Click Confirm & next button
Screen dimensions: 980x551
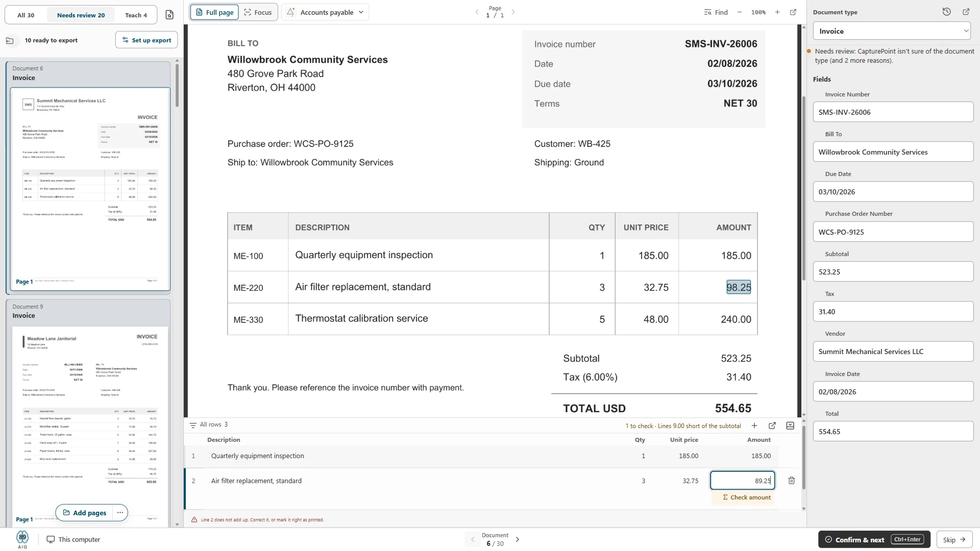click(874, 539)
